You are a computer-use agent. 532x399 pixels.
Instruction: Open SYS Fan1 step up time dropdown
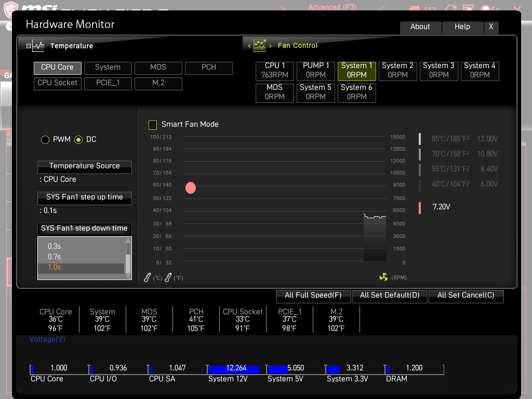[85, 197]
